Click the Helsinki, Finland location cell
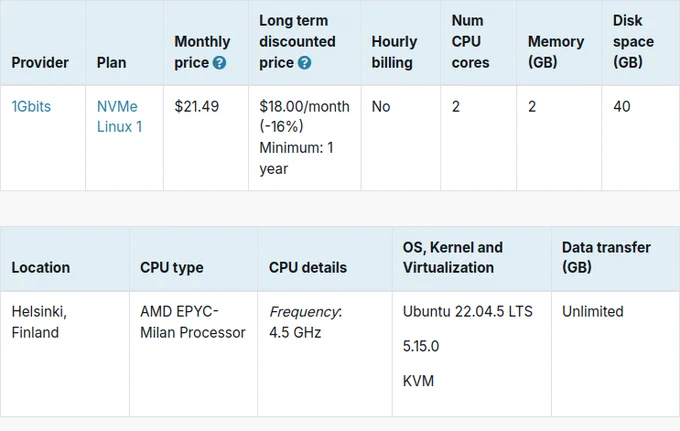 coord(39,322)
